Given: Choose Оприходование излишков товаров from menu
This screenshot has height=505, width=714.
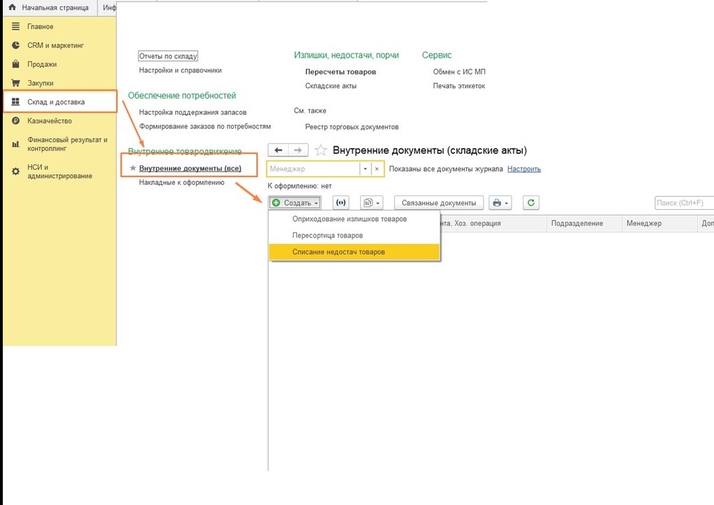Looking at the screenshot, I should tap(349, 218).
